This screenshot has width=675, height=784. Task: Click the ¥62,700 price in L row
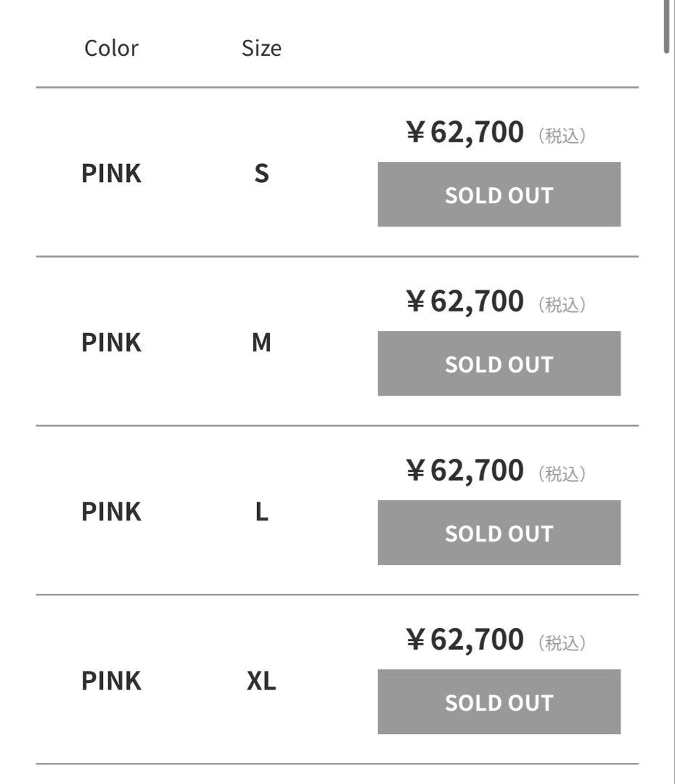[x=465, y=471]
